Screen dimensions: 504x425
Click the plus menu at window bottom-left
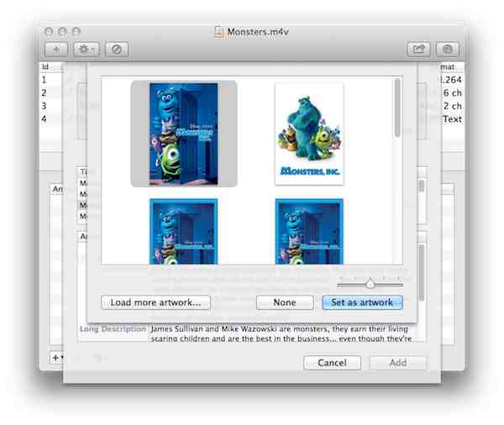[x=56, y=357]
